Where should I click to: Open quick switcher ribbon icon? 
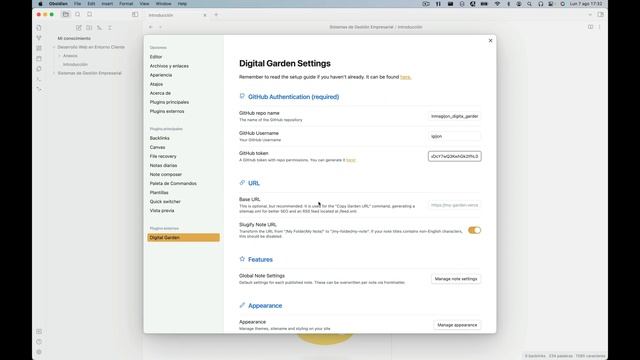click(x=39, y=28)
